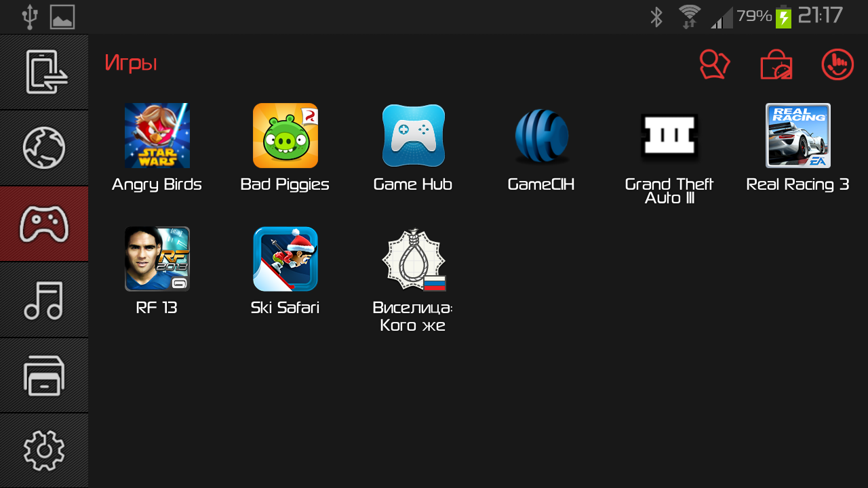
Task: Click the Real Racing 3 label text
Action: [x=798, y=184]
